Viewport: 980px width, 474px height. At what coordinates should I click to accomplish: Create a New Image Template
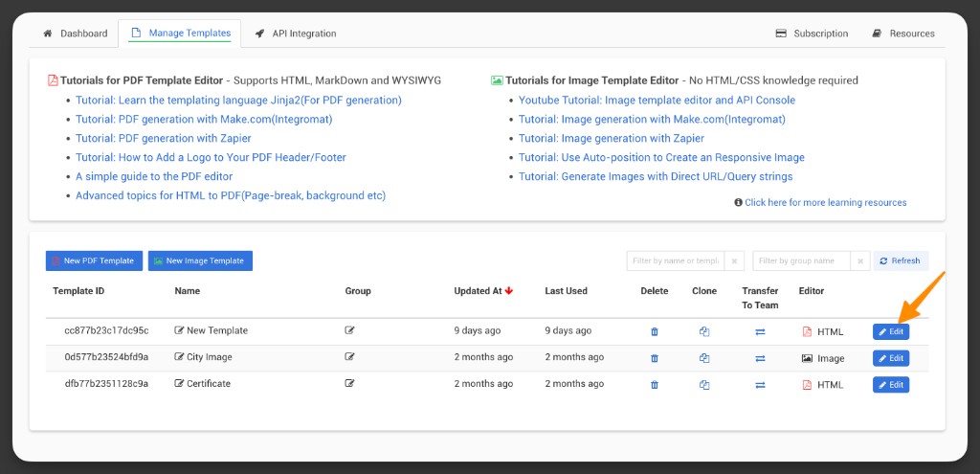point(200,260)
